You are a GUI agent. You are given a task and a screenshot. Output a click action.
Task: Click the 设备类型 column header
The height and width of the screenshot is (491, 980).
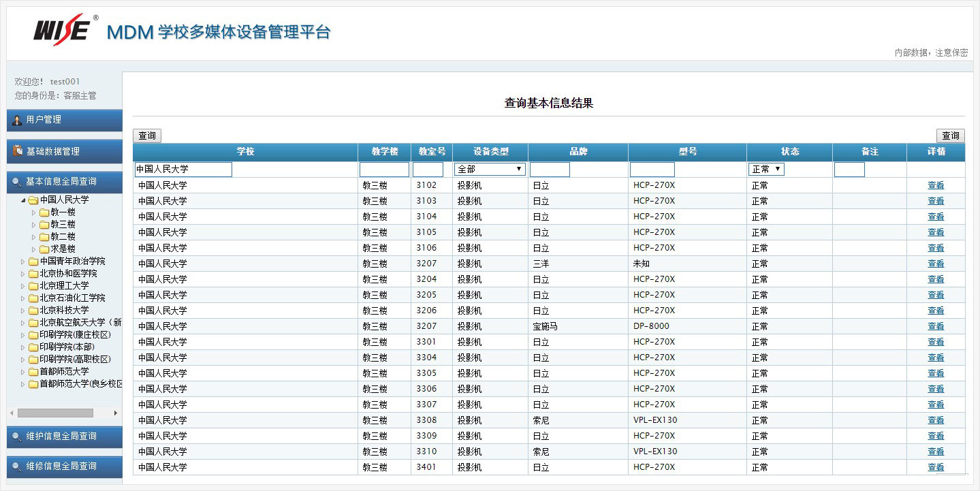pyautogui.click(x=490, y=152)
